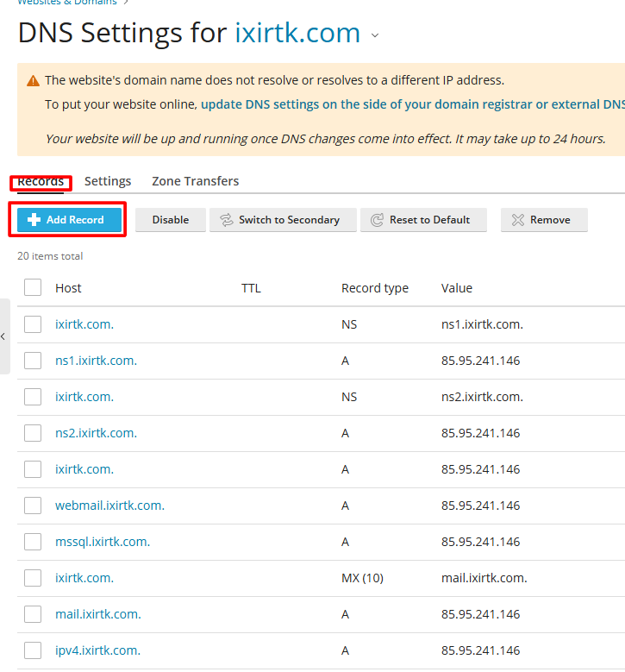
Task: Click the Remove button
Action: pyautogui.click(x=543, y=220)
